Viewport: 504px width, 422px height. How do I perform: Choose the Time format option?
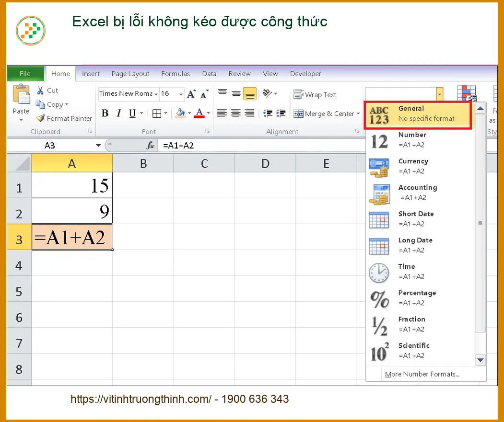420,272
